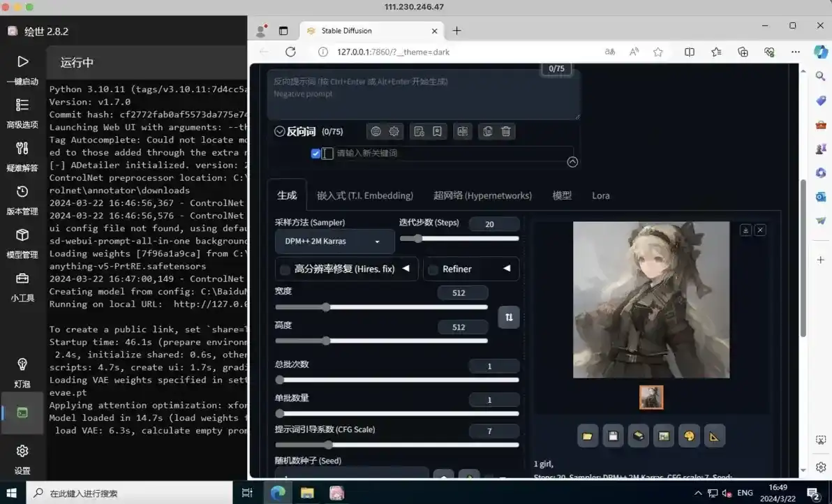Click the CFG Scale slider track
832x504 pixels.
pos(396,445)
